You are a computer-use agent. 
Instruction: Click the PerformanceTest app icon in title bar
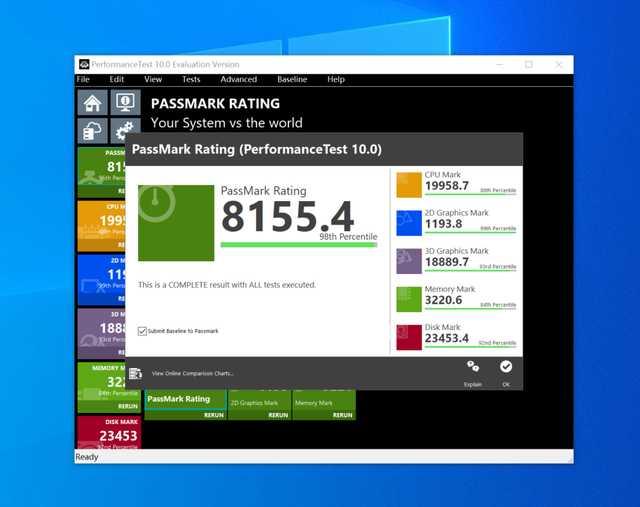click(x=84, y=64)
